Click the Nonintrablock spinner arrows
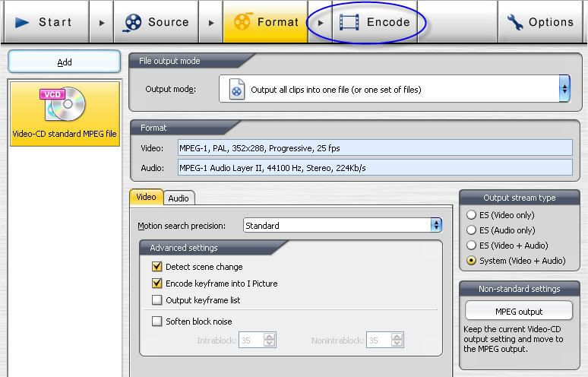The height and width of the screenshot is (377, 588). click(x=397, y=341)
